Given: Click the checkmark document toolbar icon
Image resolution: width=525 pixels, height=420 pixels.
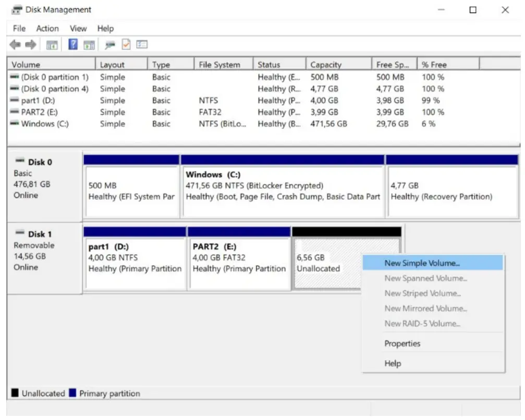Looking at the screenshot, I should tap(126, 45).
